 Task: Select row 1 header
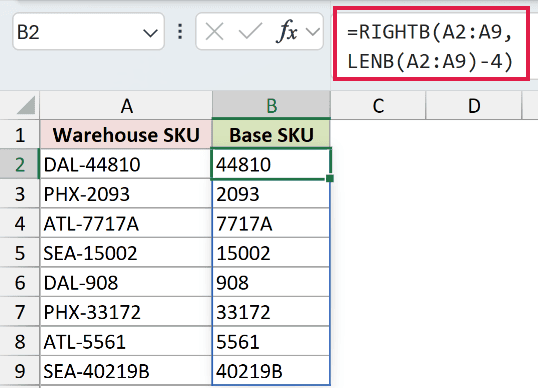(20, 135)
